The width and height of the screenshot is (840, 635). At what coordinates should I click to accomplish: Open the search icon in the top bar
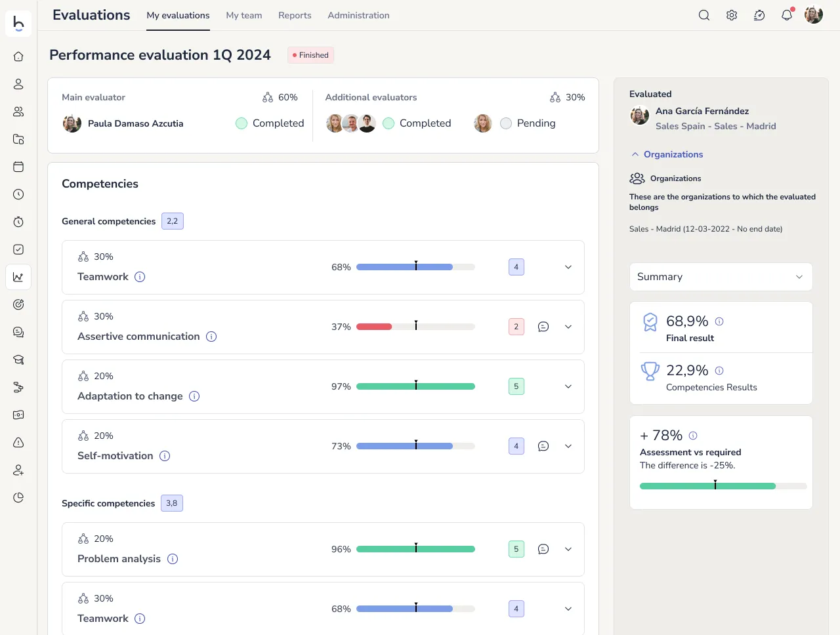pyautogui.click(x=704, y=14)
